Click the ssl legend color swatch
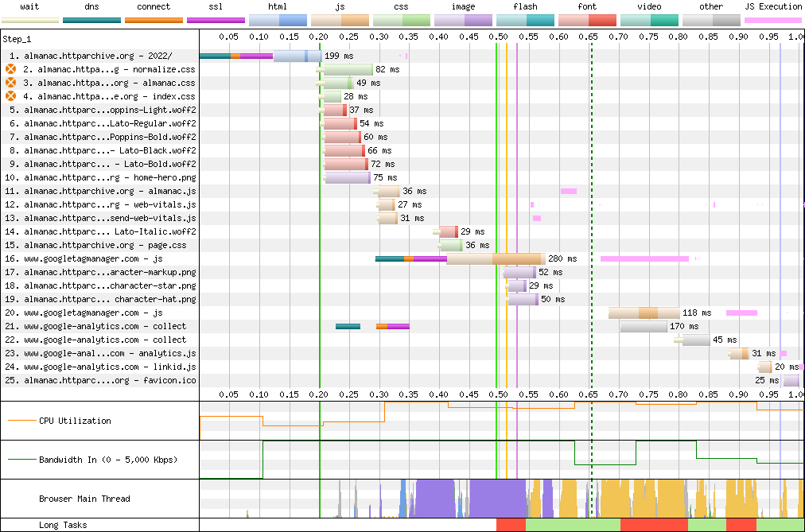The height and width of the screenshot is (532, 805). coord(216,19)
